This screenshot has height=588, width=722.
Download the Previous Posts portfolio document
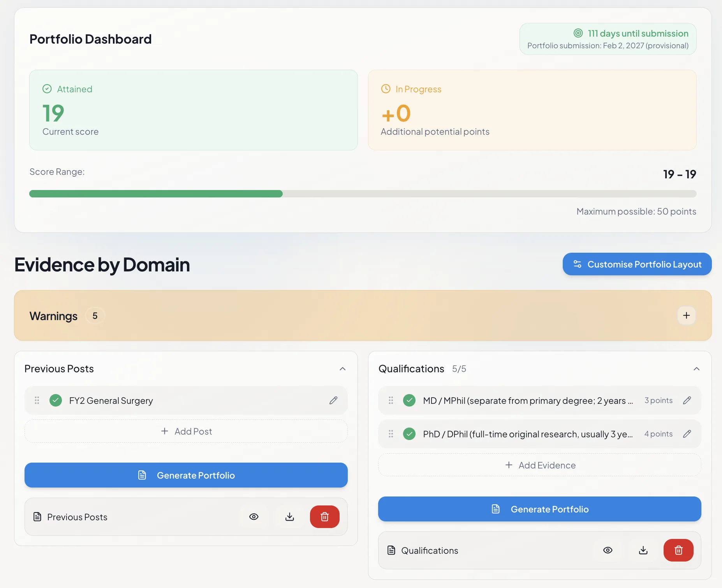[290, 517]
